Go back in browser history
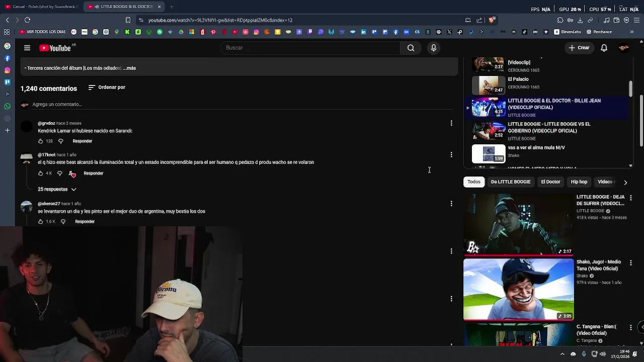644x362 pixels. (x=7, y=20)
